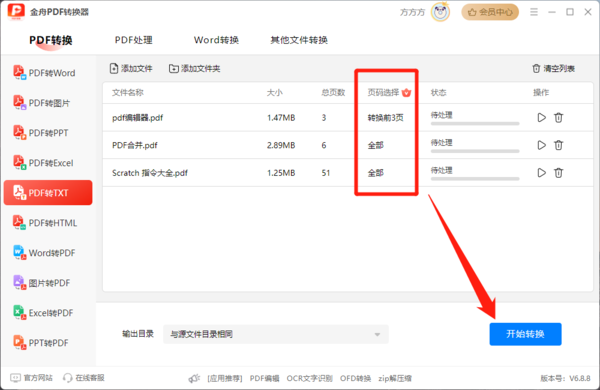This screenshot has height=390, width=600.
Task: Open the user avatar profile
Action: click(440, 12)
